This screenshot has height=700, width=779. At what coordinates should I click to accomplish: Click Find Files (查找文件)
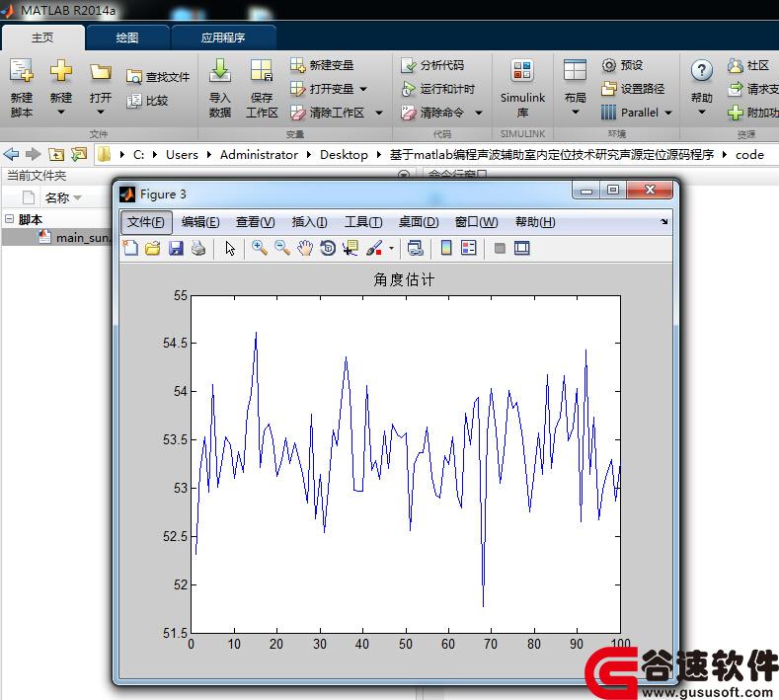click(x=158, y=77)
